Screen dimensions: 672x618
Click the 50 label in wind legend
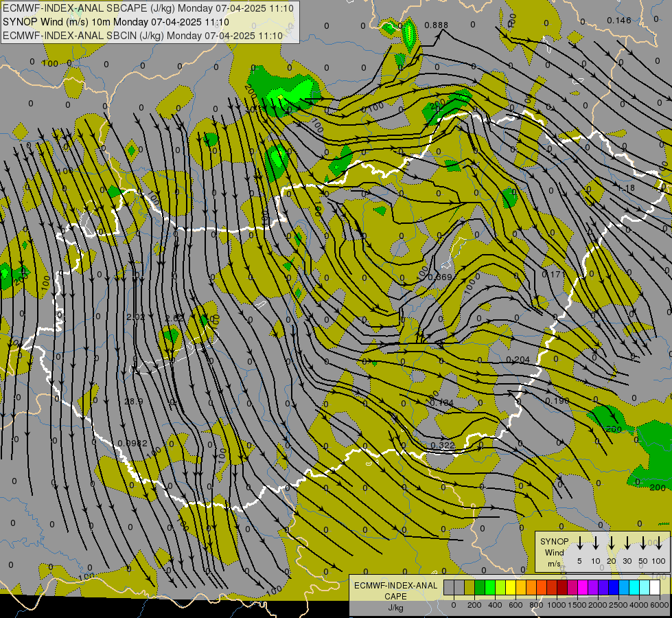click(x=643, y=561)
